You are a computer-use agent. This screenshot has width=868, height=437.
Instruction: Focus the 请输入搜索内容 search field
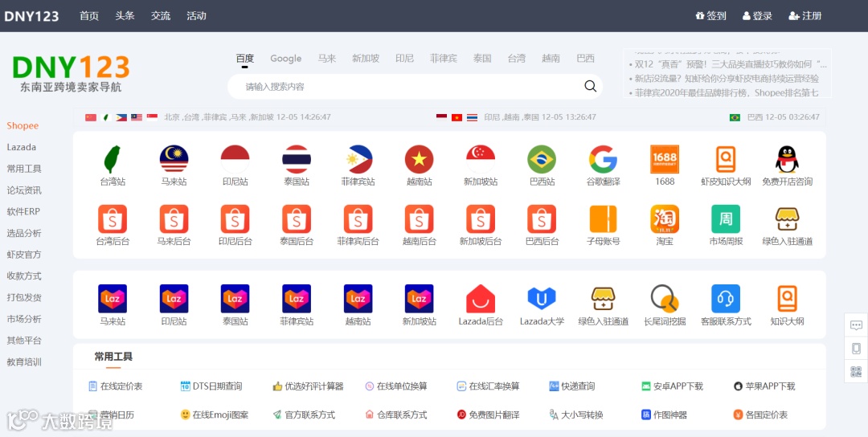(416, 87)
